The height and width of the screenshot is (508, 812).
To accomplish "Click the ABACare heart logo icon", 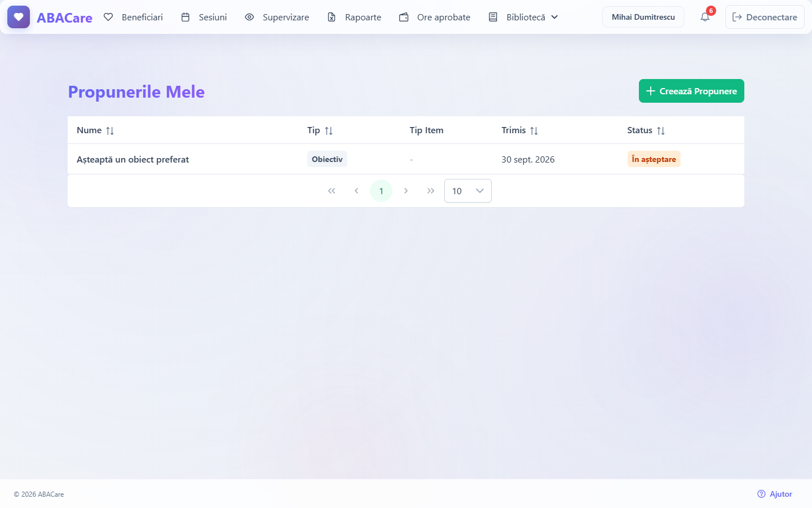I will click(19, 17).
